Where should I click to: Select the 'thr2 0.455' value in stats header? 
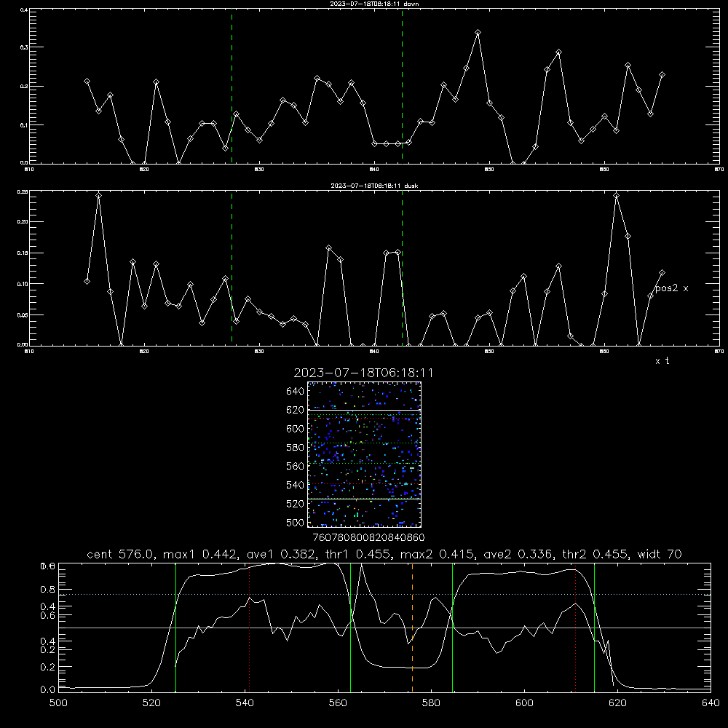pos(596,554)
